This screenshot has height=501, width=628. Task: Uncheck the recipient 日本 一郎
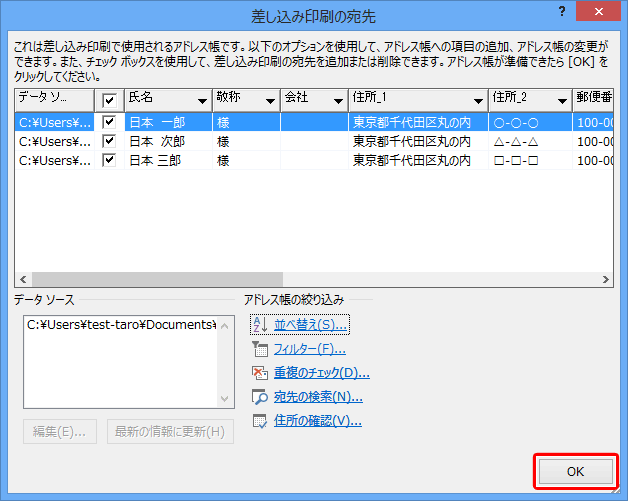[x=109, y=122]
